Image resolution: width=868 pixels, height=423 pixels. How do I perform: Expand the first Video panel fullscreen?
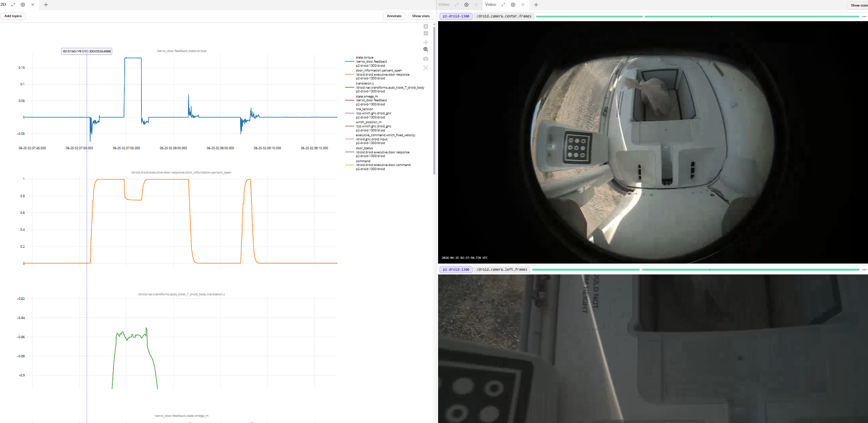[x=457, y=5]
